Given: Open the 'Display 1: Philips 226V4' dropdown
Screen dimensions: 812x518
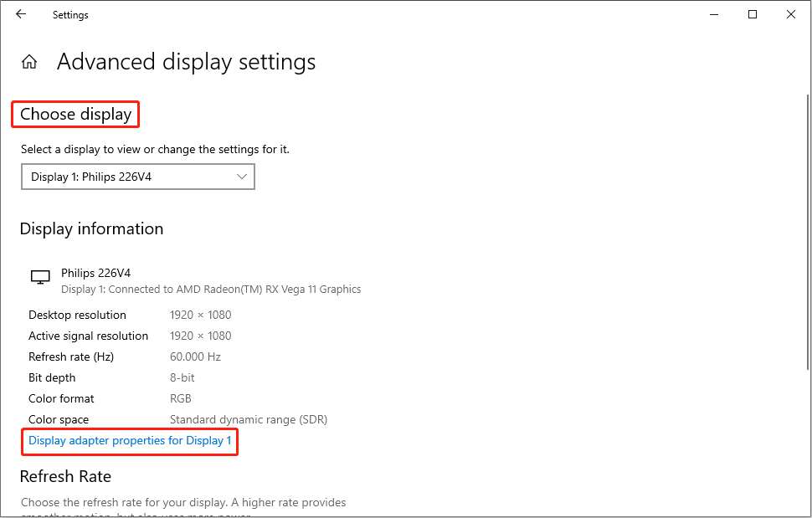Looking at the screenshot, I should pyautogui.click(x=137, y=177).
